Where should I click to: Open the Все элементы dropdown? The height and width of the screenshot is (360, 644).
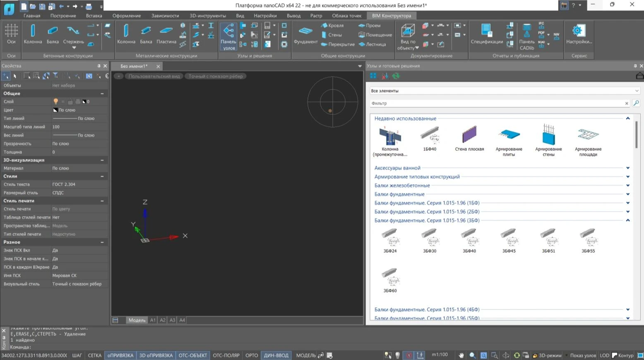(x=505, y=91)
